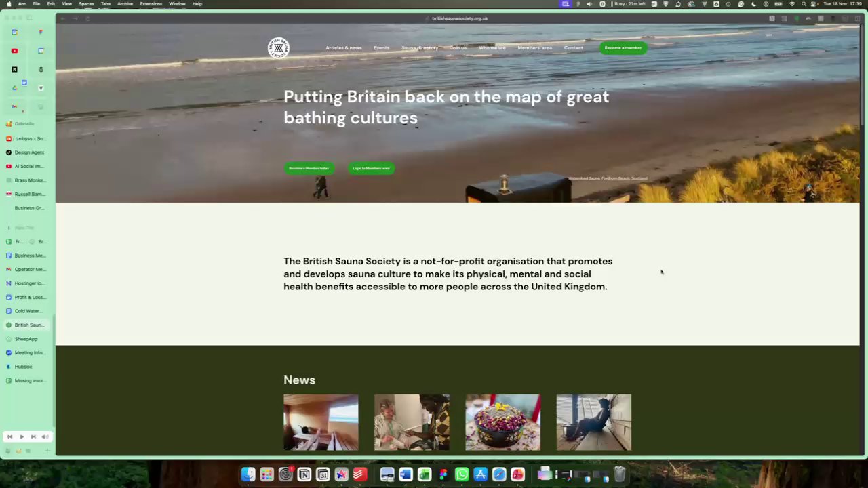This screenshot has width=868, height=488.
Task: Open the Google Drive pinned favorite
Action: pyautogui.click(x=14, y=88)
